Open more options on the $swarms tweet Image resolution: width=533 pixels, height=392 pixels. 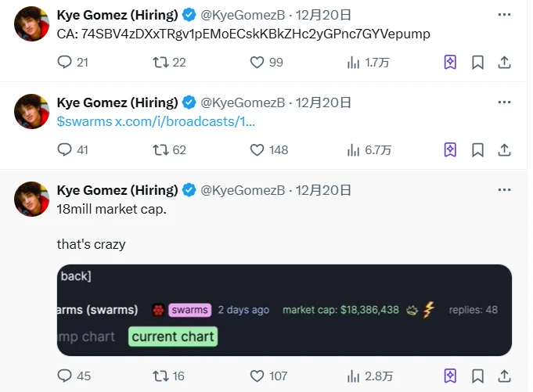tap(505, 102)
